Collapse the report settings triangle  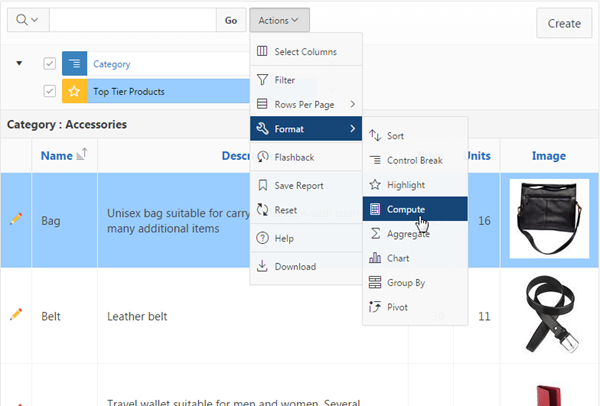(19, 63)
